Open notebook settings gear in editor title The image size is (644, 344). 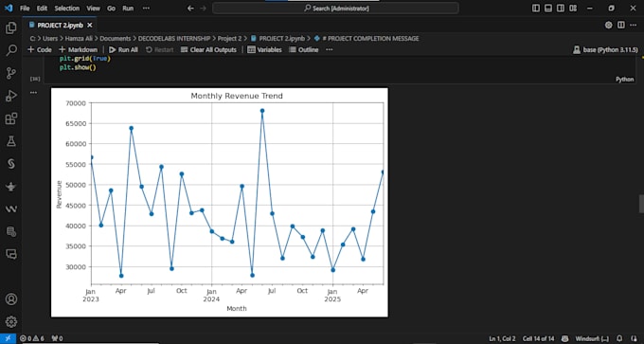point(608,25)
